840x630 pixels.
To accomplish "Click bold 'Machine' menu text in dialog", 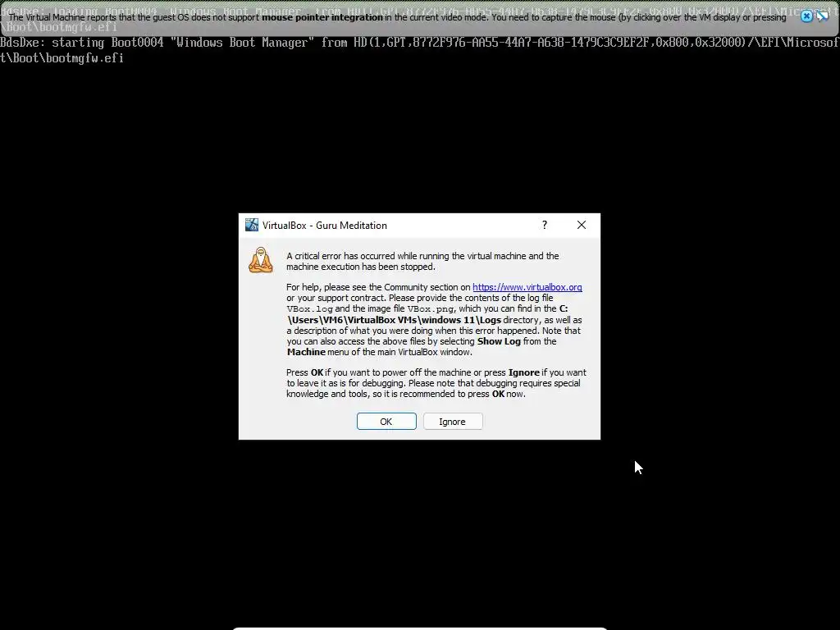I will click(306, 352).
